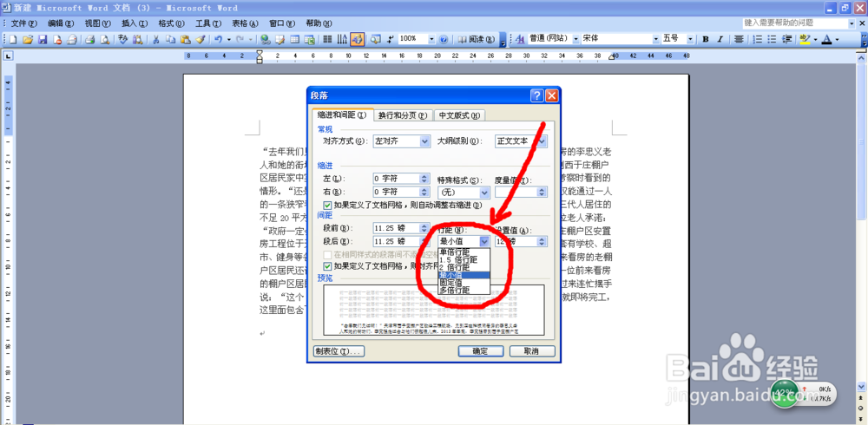Click the yellow Highlight color swatch button
The height and width of the screenshot is (425, 868).
[804, 39]
